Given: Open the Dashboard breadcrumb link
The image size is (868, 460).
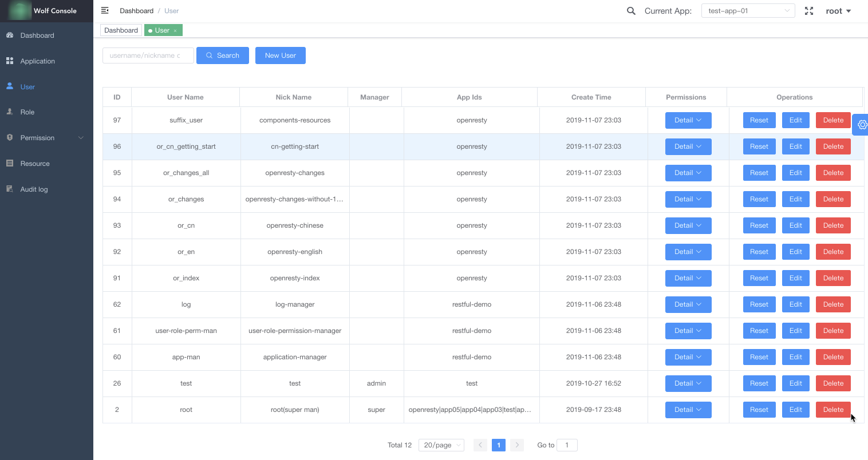Looking at the screenshot, I should 136,10.
